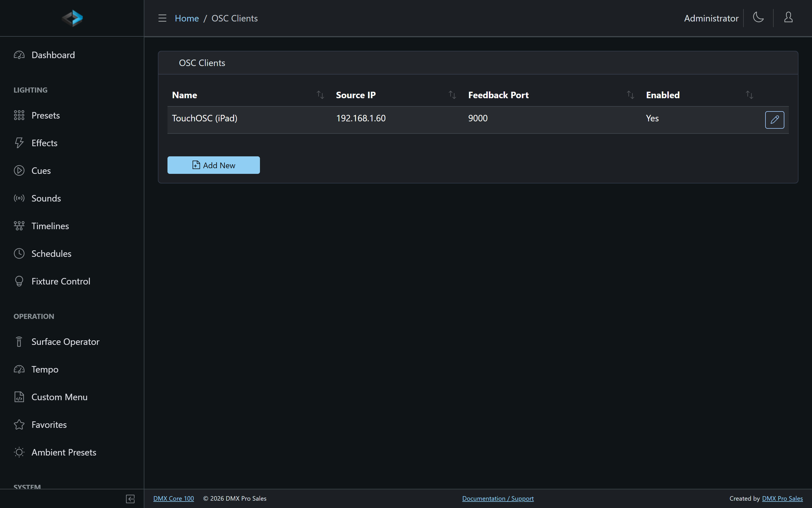Click the Favorites star icon

coord(19,425)
